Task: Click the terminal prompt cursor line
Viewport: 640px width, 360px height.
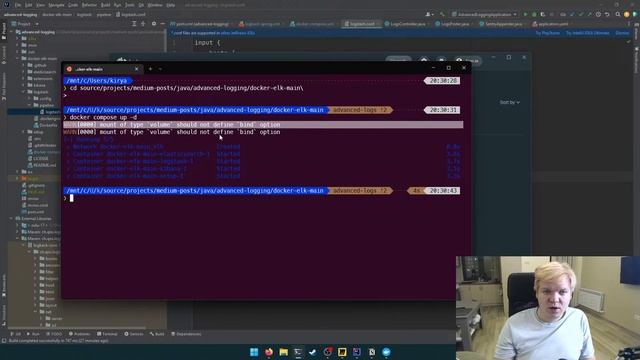Action: tap(71, 198)
